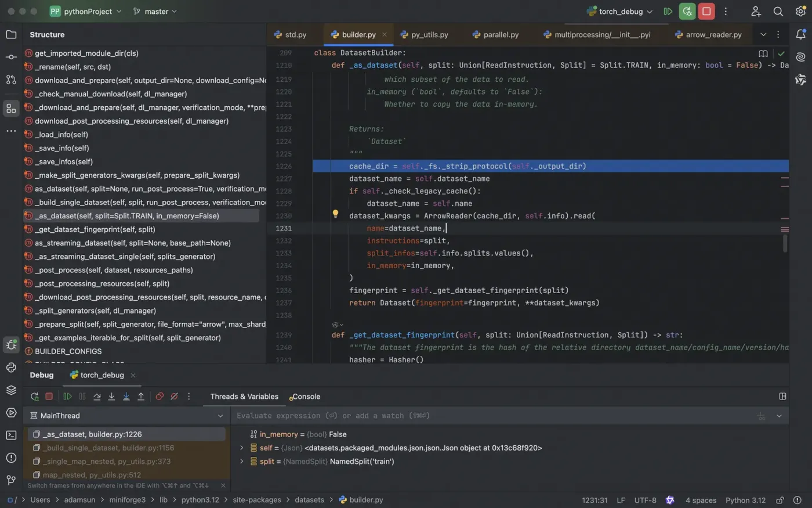Viewport: 812px width, 508px height.
Task: Dismiss the switch frames hint
Action: coord(223,485)
